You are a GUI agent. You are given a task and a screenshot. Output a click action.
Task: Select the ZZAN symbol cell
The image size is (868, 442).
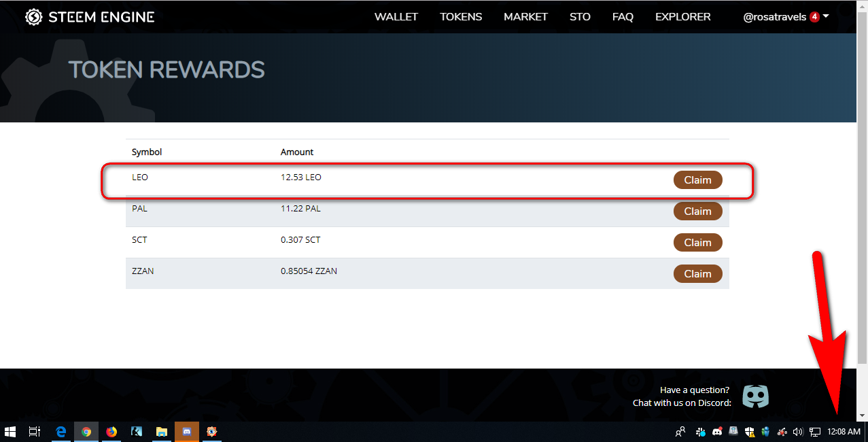[x=143, y=271]
